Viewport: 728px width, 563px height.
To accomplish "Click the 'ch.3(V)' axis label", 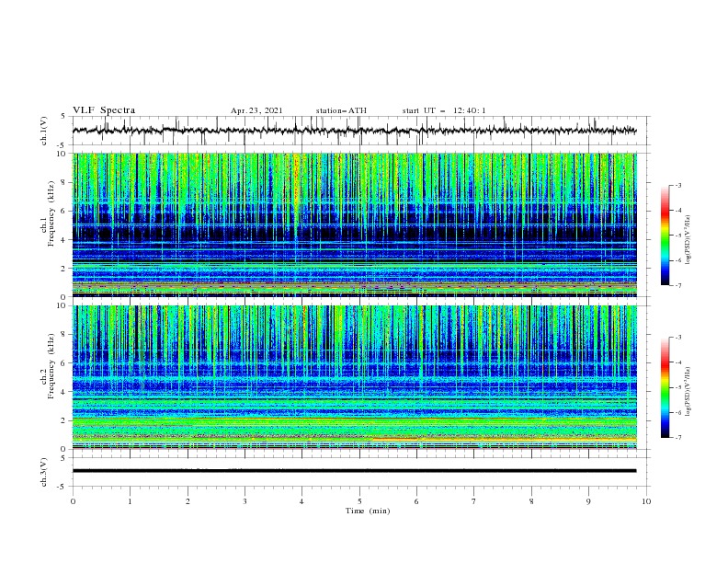I will point(44,472).
